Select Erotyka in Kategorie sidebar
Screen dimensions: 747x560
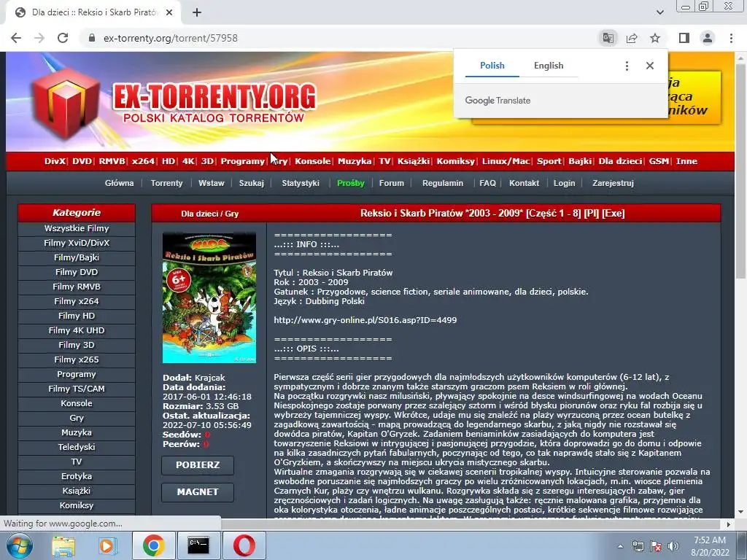pos(77,476)
